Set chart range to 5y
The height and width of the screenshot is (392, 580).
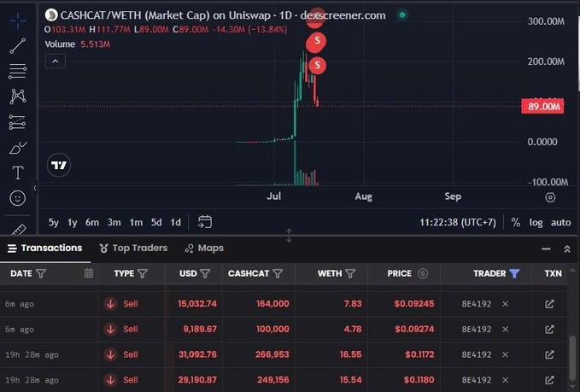point(54,222)
